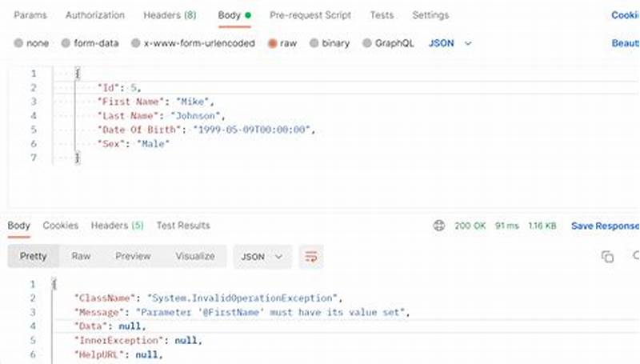Choose x-www-form-urlencoded body type
The image size is (640, 364).
(193, 43)
